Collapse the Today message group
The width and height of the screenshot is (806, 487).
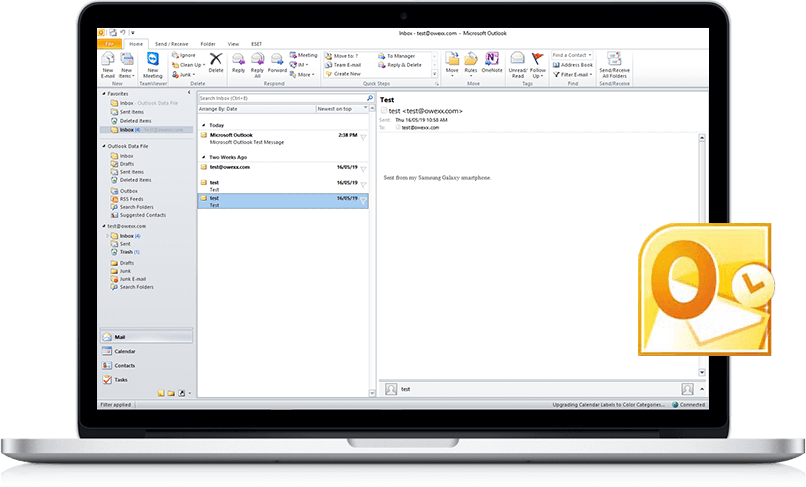(x=204, y=125)
